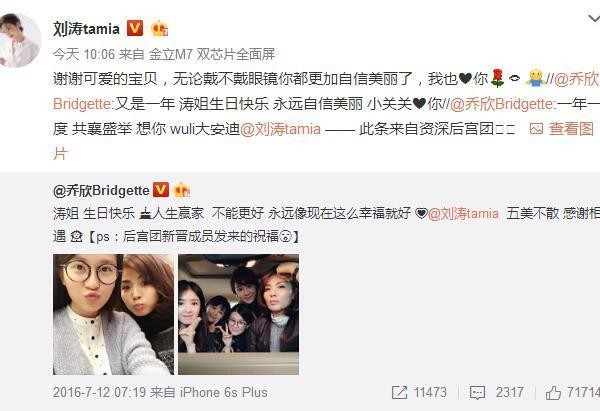Open the group photo in car
This screenshot has height=411, width=600.
(238, 314)
